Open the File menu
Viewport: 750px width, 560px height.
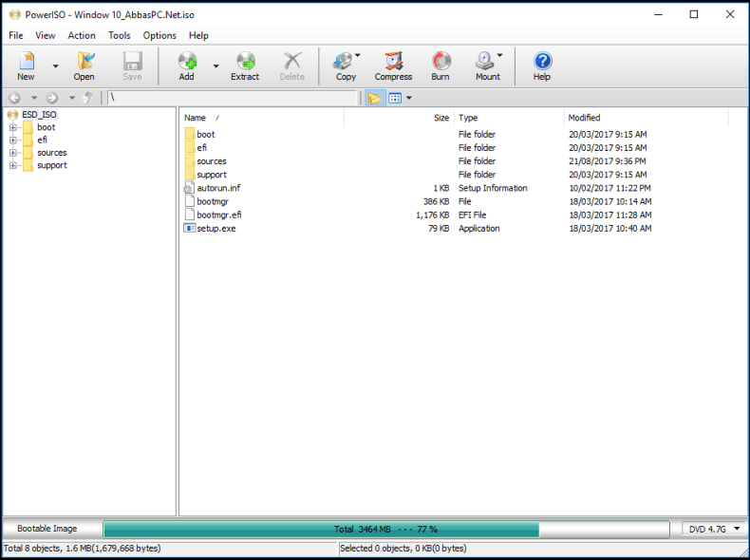click(16, 35)
